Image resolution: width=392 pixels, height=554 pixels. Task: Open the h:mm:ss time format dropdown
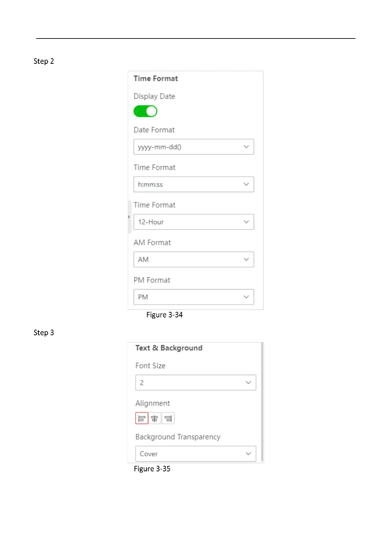point(194,184)
